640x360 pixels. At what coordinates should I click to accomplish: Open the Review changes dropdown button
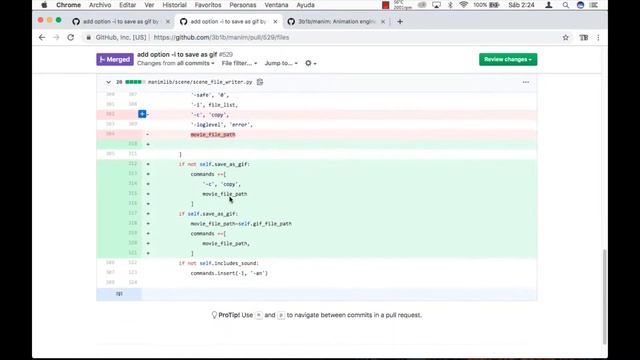coord(508,59)
